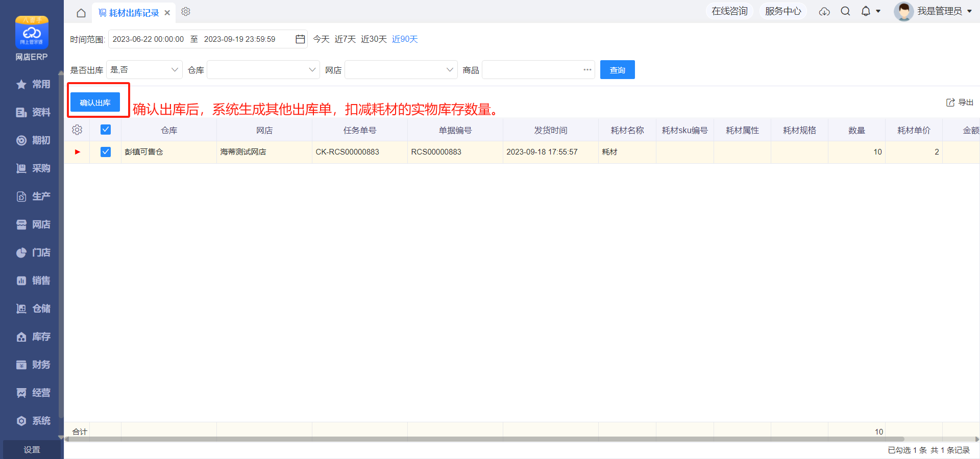This screenshot has width=980, height=459.
Task: Click the 数量 column header
Action: click(x=856, y=131)
